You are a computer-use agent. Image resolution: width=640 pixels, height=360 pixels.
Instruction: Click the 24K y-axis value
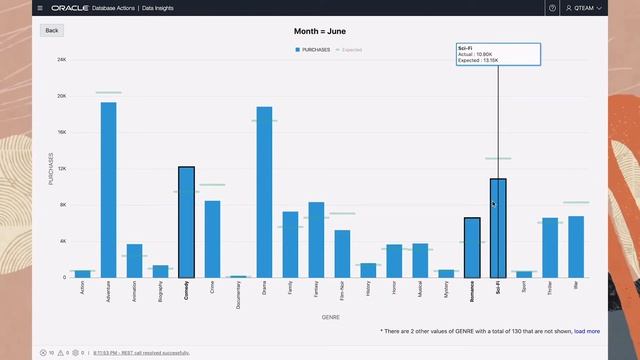pos(62,60)
